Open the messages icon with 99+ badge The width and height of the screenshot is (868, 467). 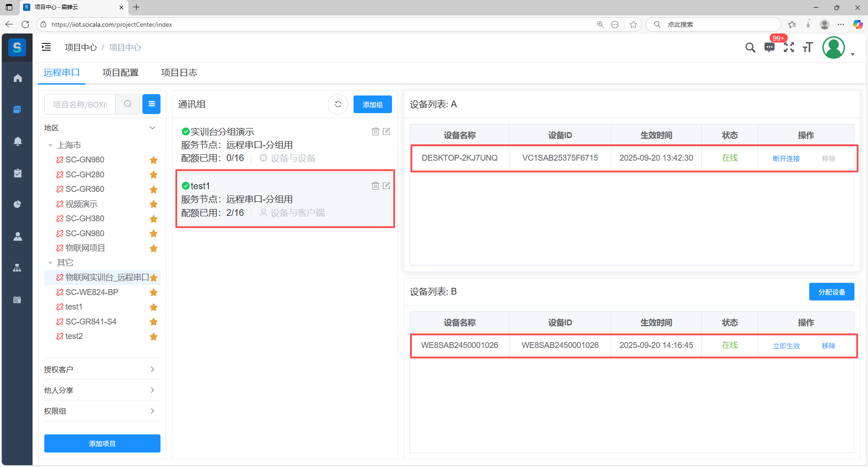(x=769, y=48)
